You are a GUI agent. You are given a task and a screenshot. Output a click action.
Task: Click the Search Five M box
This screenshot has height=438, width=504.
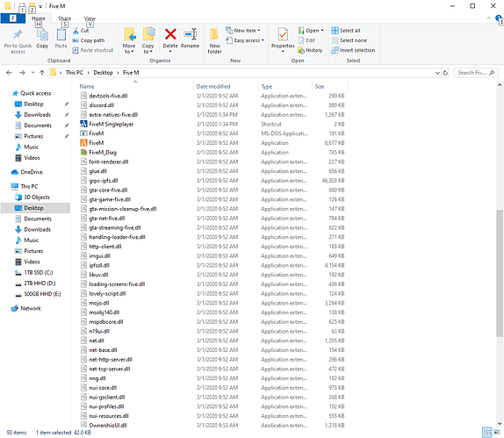pyautogui.click(x=476, y=73)
